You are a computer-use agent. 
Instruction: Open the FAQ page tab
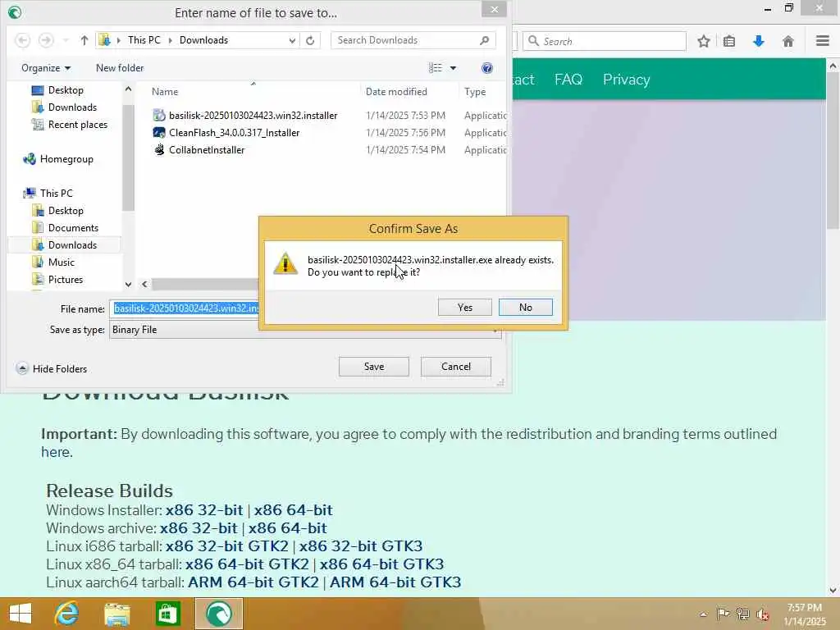pyautogui.click(x=568, y=80)
